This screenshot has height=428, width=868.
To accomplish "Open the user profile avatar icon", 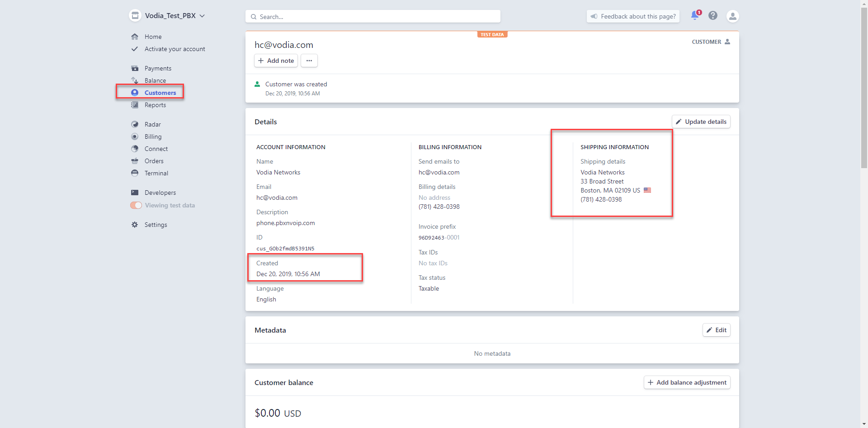I will (x=732, y=16).
